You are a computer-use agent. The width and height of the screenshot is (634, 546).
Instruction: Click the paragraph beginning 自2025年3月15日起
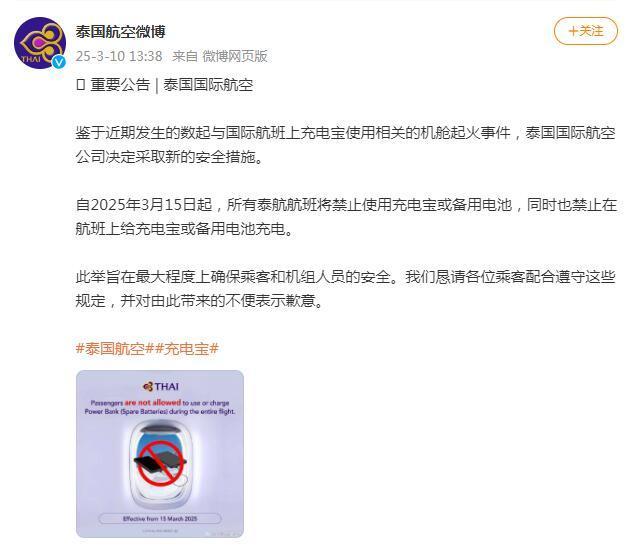coord(346,216)
